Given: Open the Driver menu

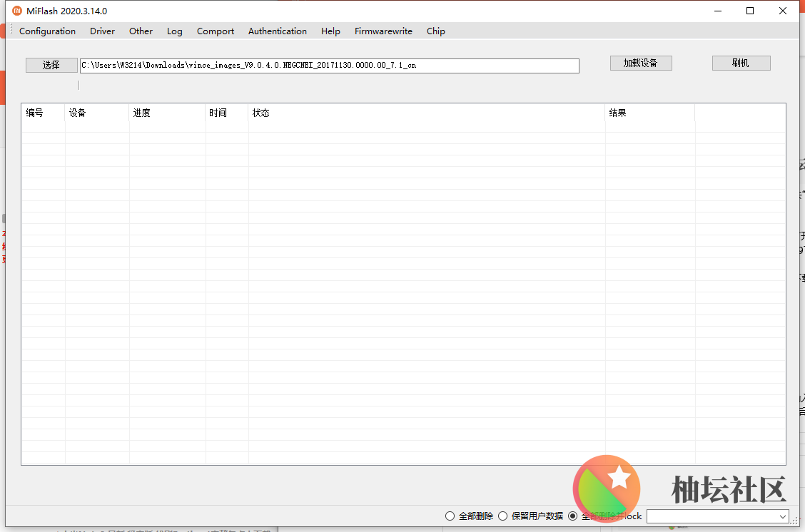Looking at the screenshot, I should pos(102,31).
